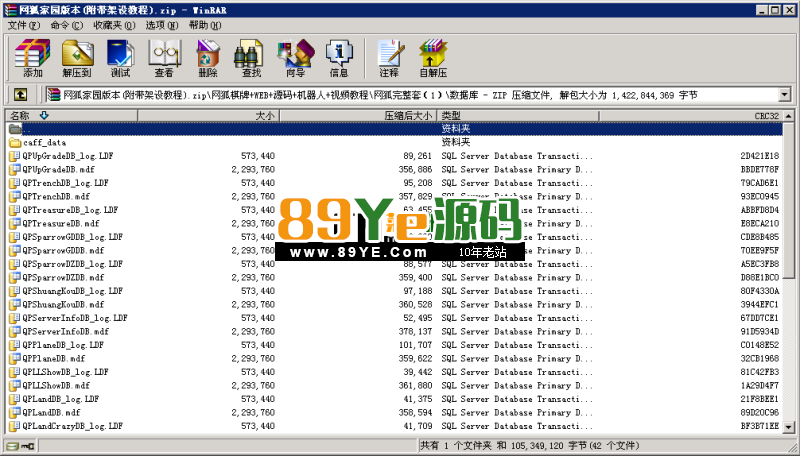Click the QPPlaneDB_log.LDF file icon
The image size is (800, 456).
15,345
